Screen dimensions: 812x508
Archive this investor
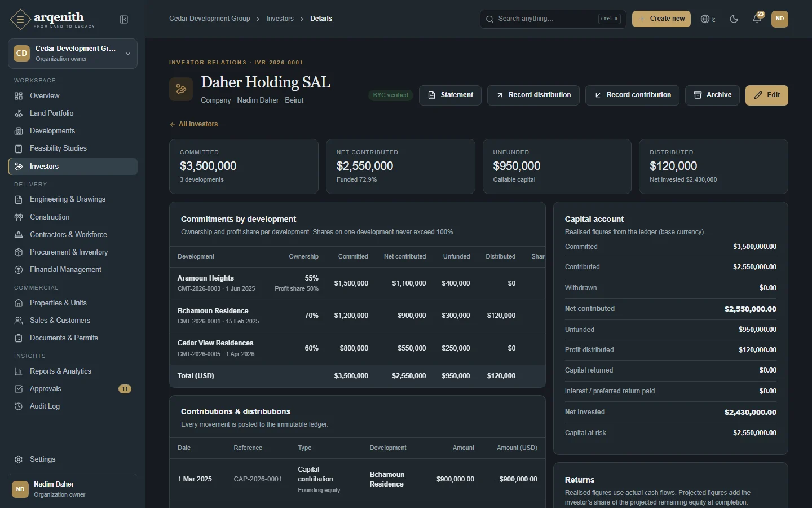712,95
